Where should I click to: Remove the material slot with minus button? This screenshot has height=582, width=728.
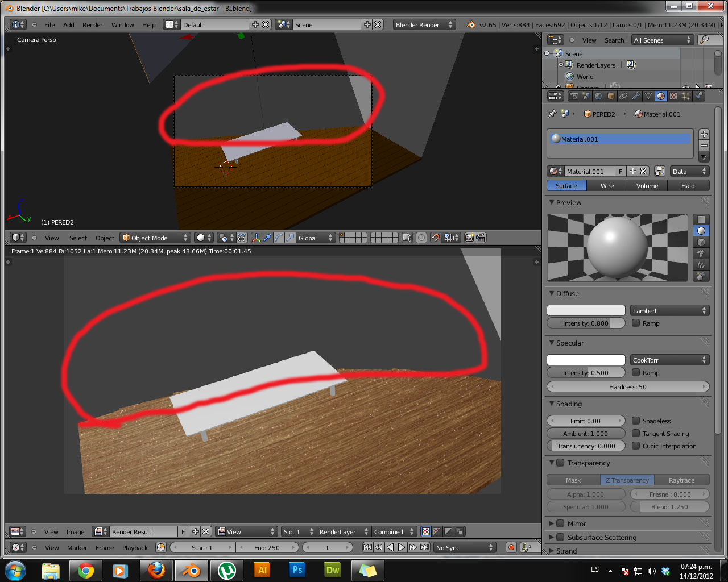704,145
